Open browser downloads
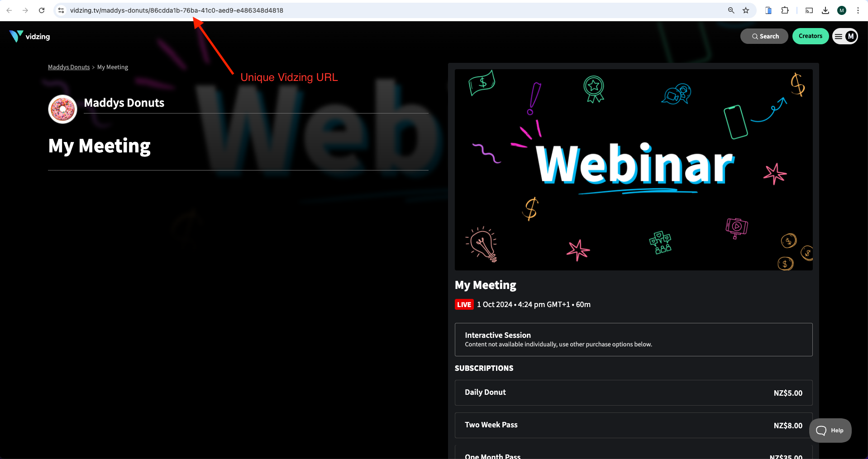Image resolution: width=868 pixels, height=459 pixels. click(825, 10)
